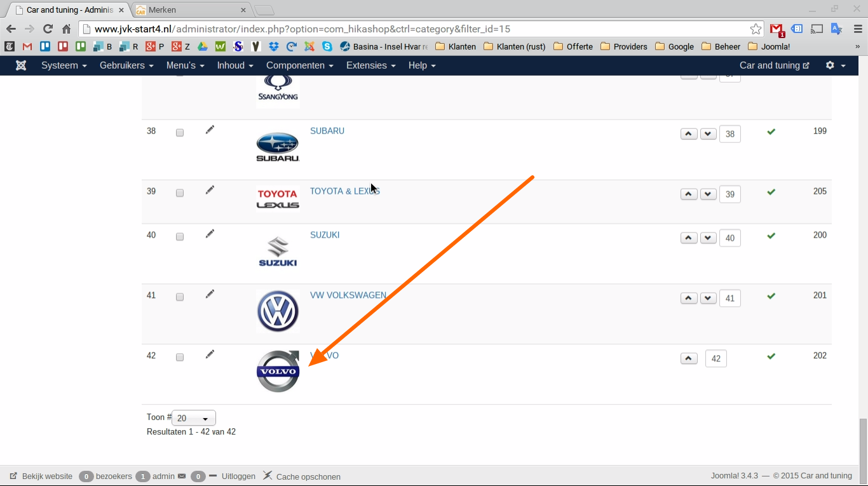Open the Beheer bookmarks folder
The height and width of the screenshot is (486, 868).
pyautogui.click(x=721, y=46)
